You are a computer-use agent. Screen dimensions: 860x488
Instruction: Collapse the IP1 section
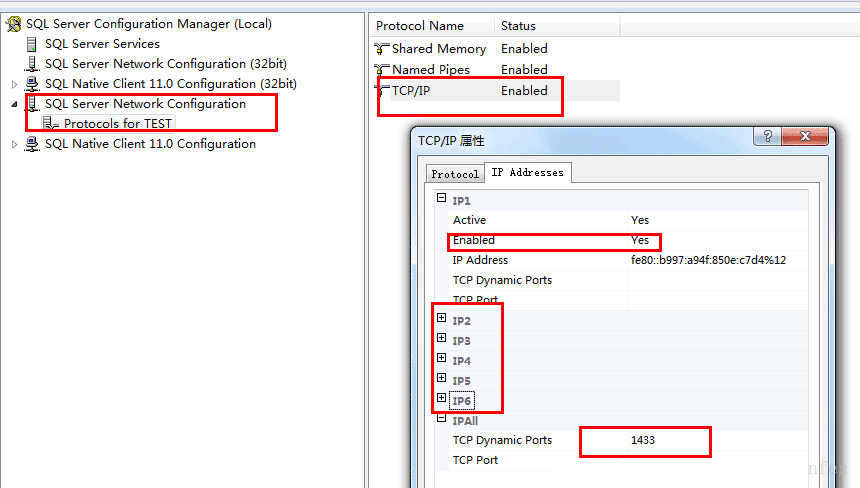coord(442,200)
